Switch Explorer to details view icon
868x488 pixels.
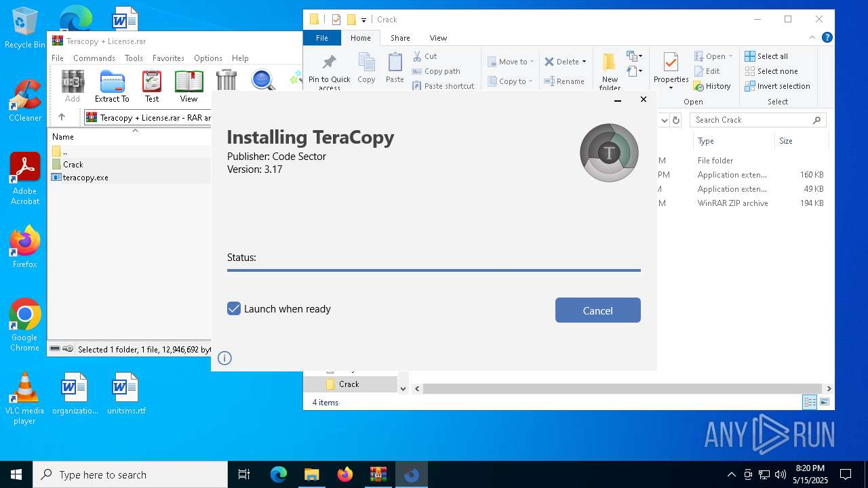810,402
